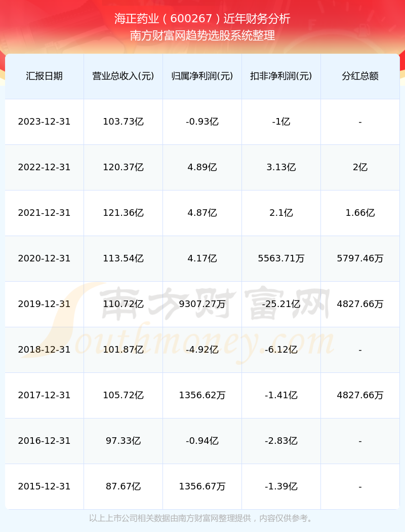Pick net profit value 1356.67万
Screen dimensions: 405x532
click(x=202, y=486)
